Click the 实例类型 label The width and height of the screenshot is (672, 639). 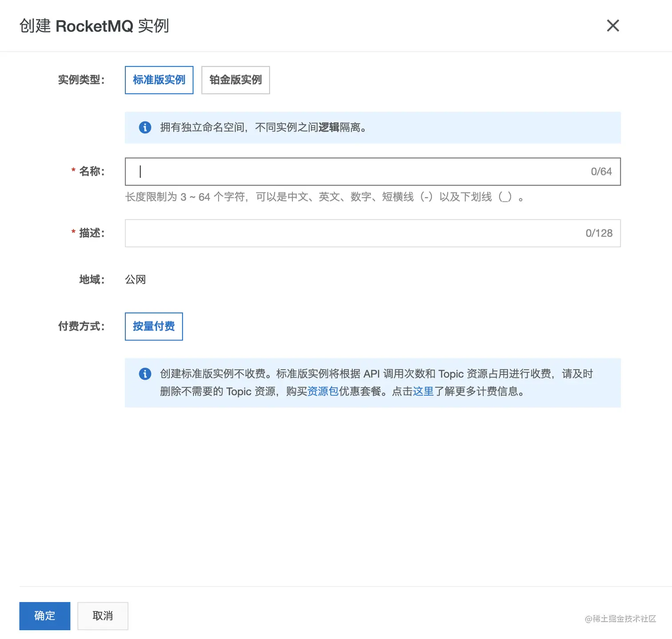coord(82,80)
